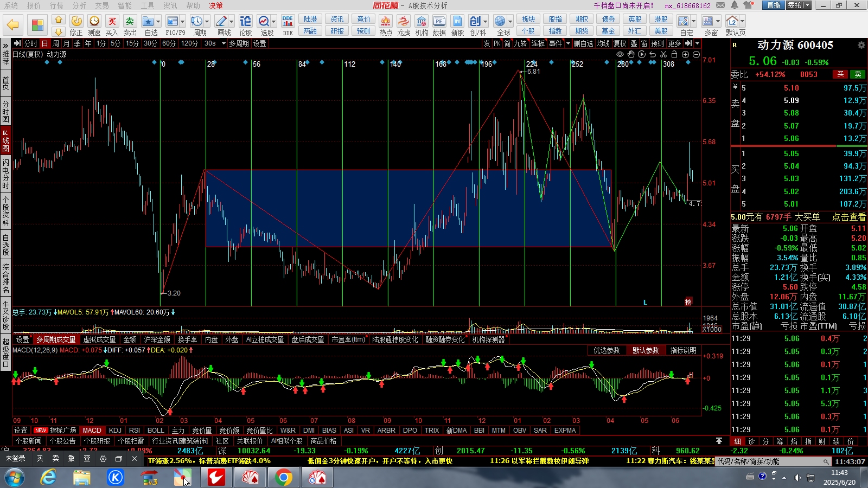This screenshot has width=868, height=488.
Task: Click 指标说明 indicator description button
Action: [x=683, y=350]
